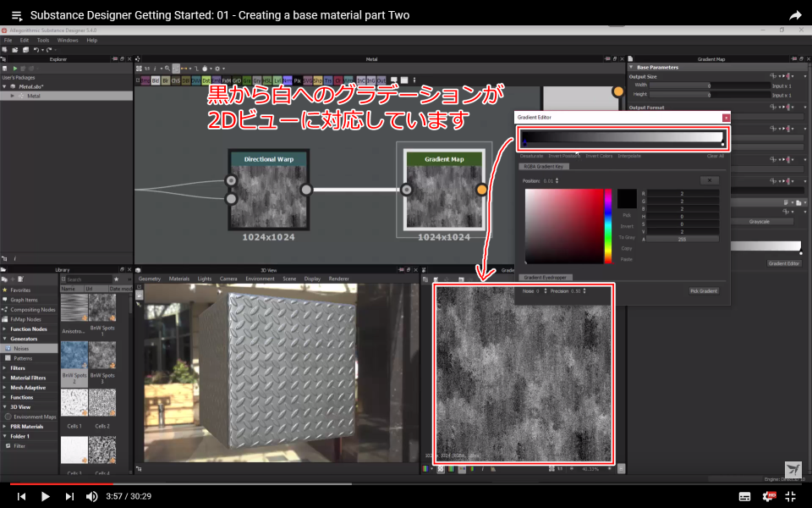Click the green play arrow in Explorer toolbar

coord(15,68)
